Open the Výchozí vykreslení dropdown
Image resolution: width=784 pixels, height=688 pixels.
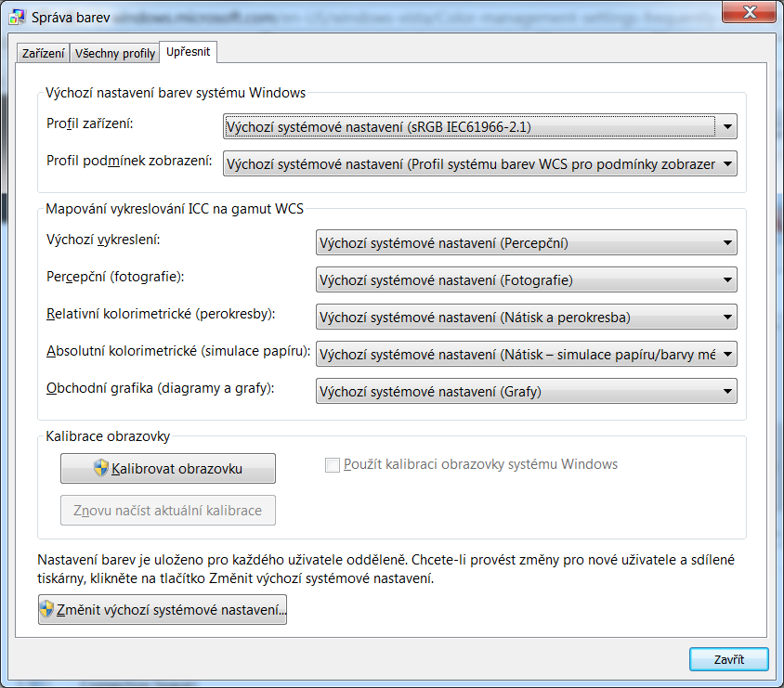pos(727,243)
